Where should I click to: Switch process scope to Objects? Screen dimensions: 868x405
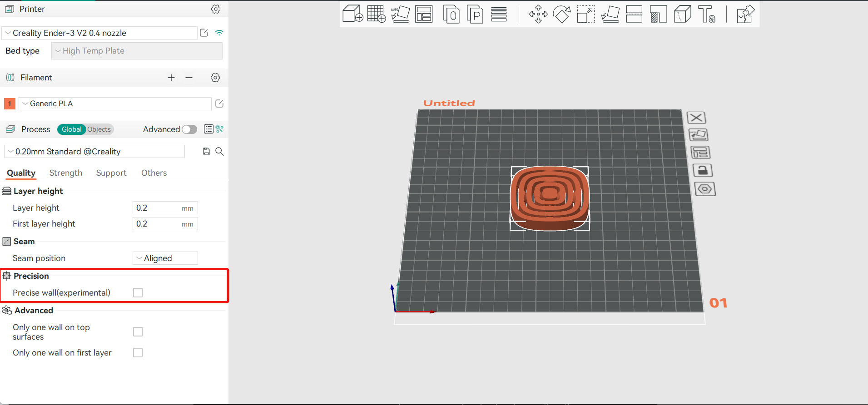(x=99, y=129)
